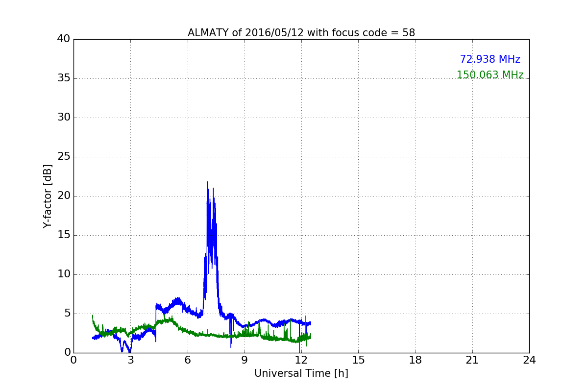Screen dimensions: 588x392
Task: Click the y-axis tick label '25'
Action: [x=64, y=157]
